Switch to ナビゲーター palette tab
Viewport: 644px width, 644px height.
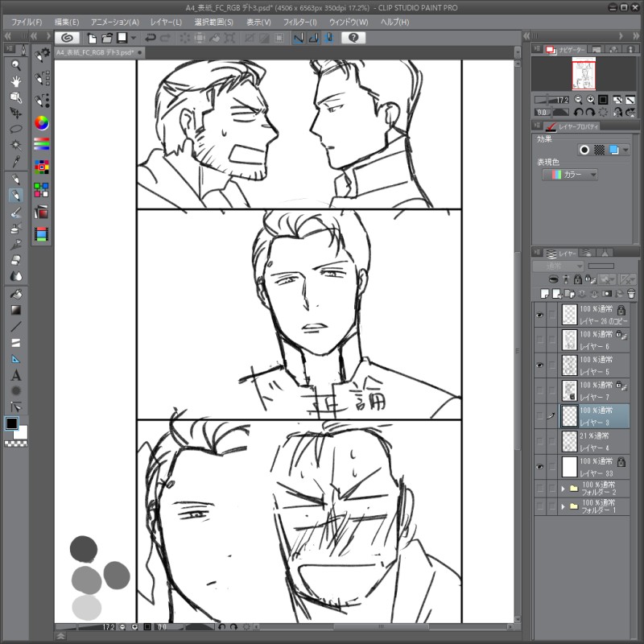pos(567,50)
